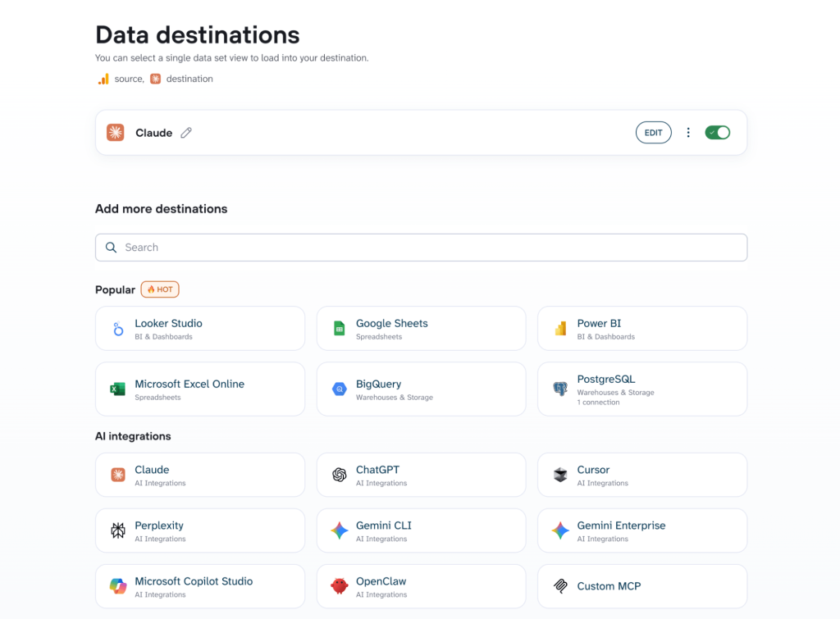Image resolution: width=840 pixels, height=619 pixels.
Task: Open PostgreSQL destination label
Action: [x=606, y=379]
